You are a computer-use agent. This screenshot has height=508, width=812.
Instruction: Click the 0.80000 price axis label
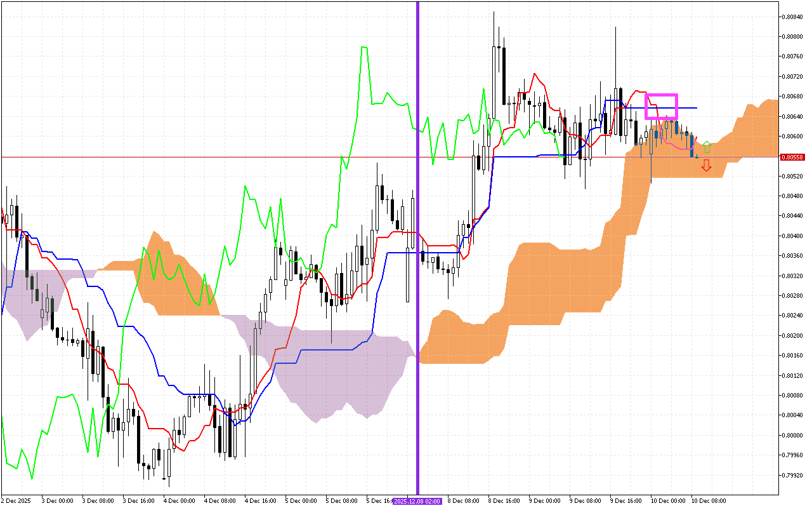coord(792,435)
